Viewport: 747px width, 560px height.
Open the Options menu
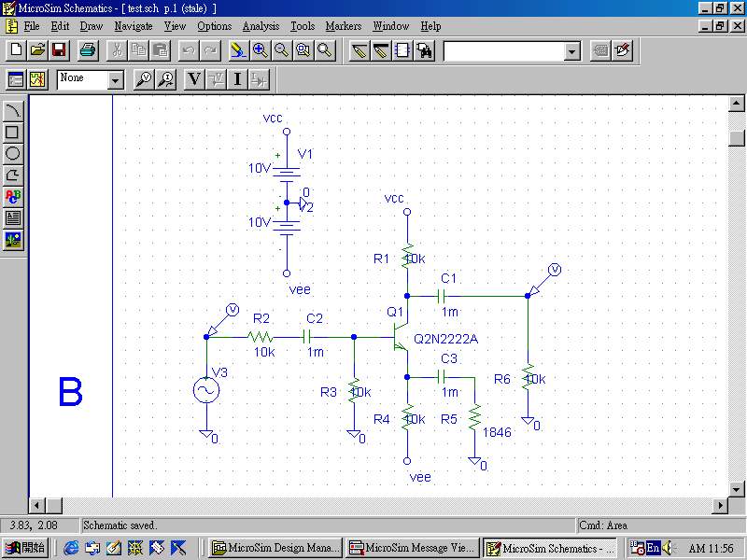click(x=215, y=26)
